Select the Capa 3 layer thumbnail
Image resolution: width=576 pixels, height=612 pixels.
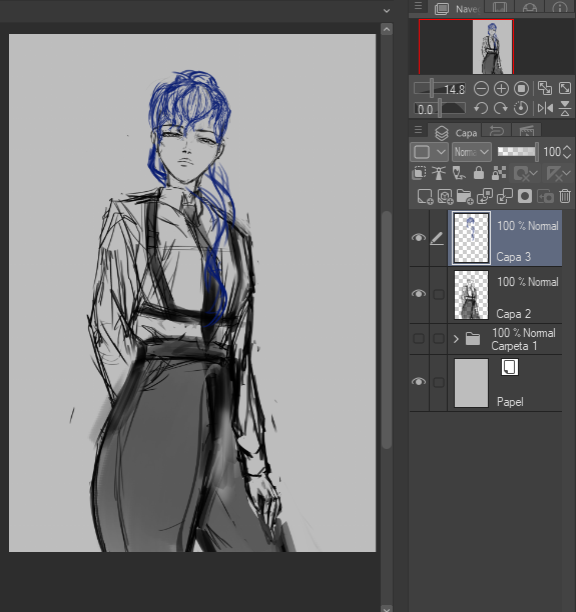click(471, 238)
